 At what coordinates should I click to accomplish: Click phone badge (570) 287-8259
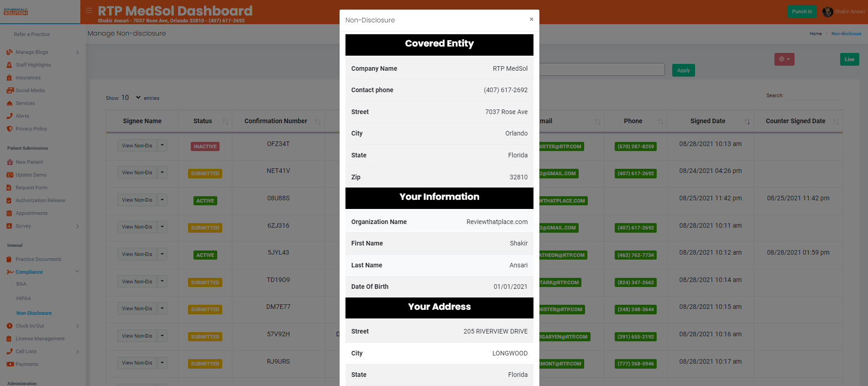pos(635,146)
